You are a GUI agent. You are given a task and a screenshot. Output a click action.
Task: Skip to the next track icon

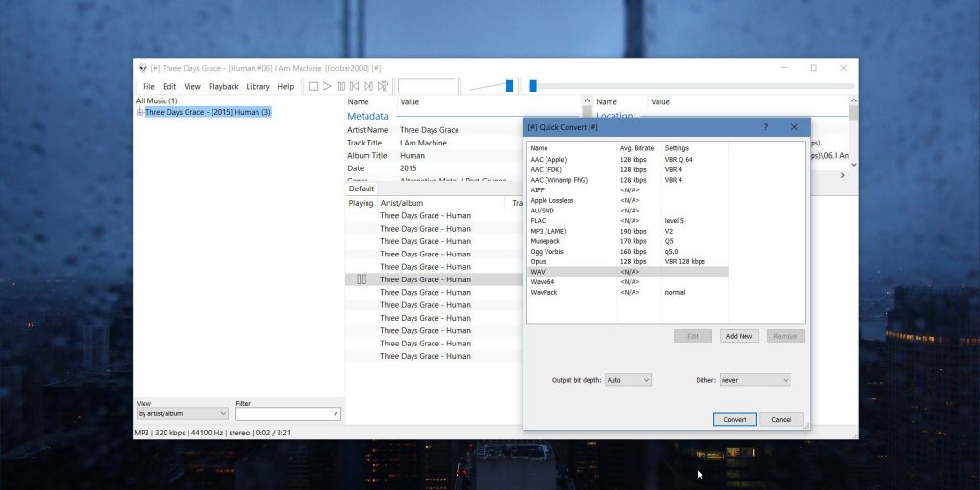click(368, 86)
